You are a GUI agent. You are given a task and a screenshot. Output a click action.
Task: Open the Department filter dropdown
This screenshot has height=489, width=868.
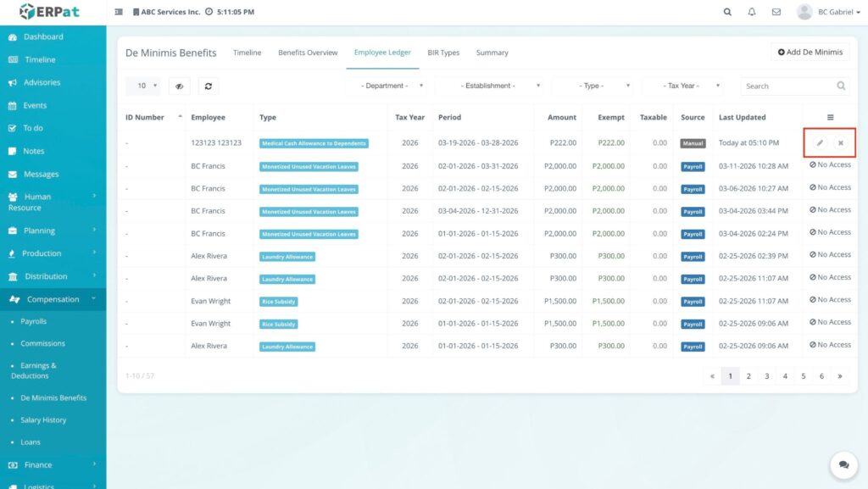[x=387, y=86]
